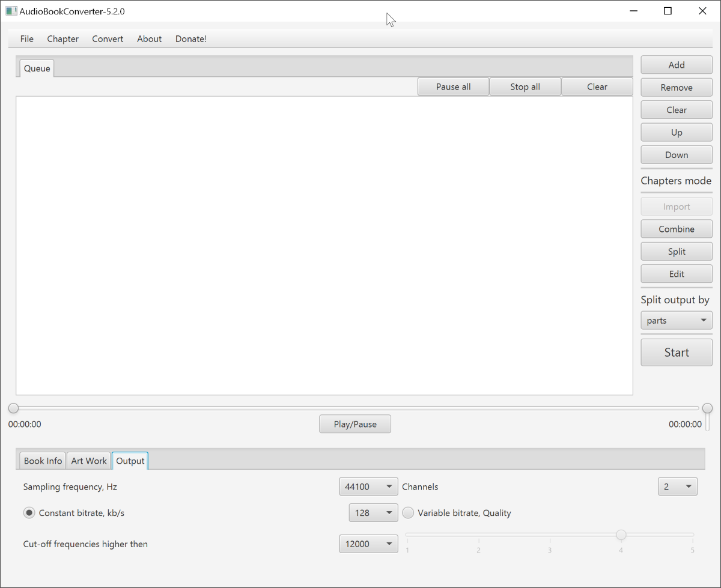Click the Clear button below Remove
The width and height of the screenshot is (721, 588).
(x=677, y=110)
